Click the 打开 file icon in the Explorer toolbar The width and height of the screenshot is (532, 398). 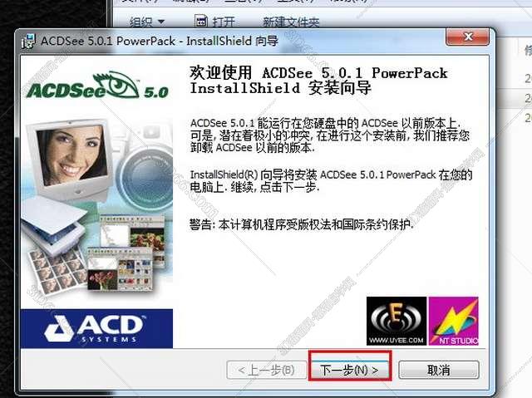pyautogui.click(x=201, y=22)
